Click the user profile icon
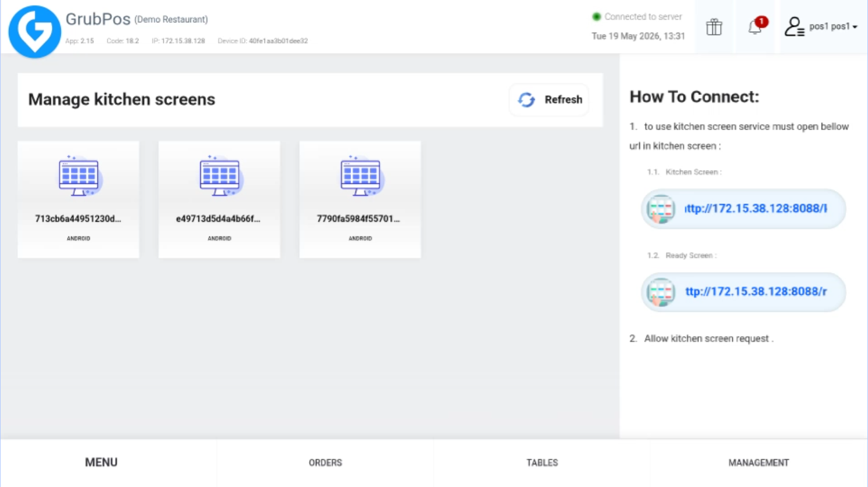The width and height of the screenshot is (868, 487). coord(794,27)
